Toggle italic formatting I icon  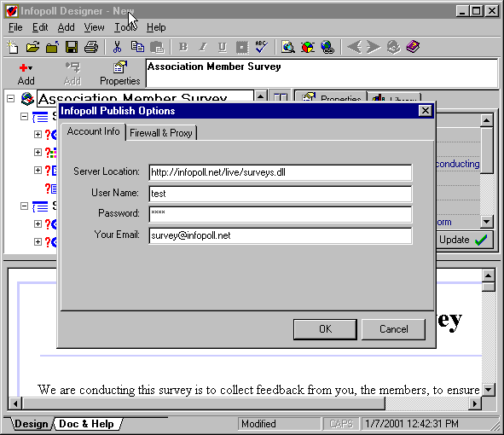[x=203, y=47]
